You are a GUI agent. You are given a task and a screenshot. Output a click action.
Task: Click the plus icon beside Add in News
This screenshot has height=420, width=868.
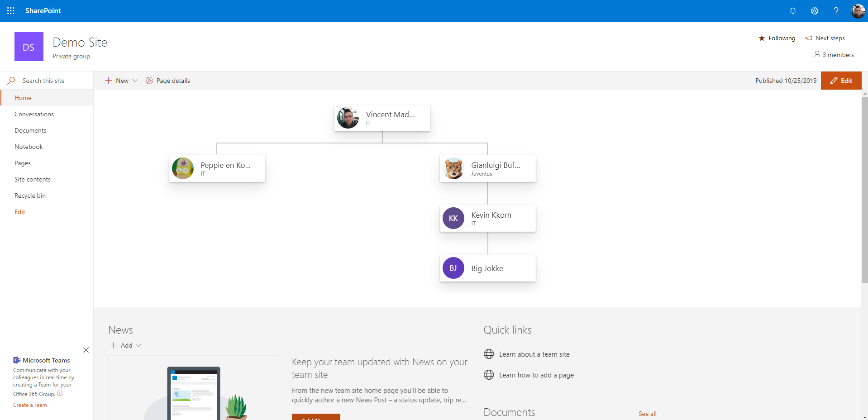[x=113, y=345]
